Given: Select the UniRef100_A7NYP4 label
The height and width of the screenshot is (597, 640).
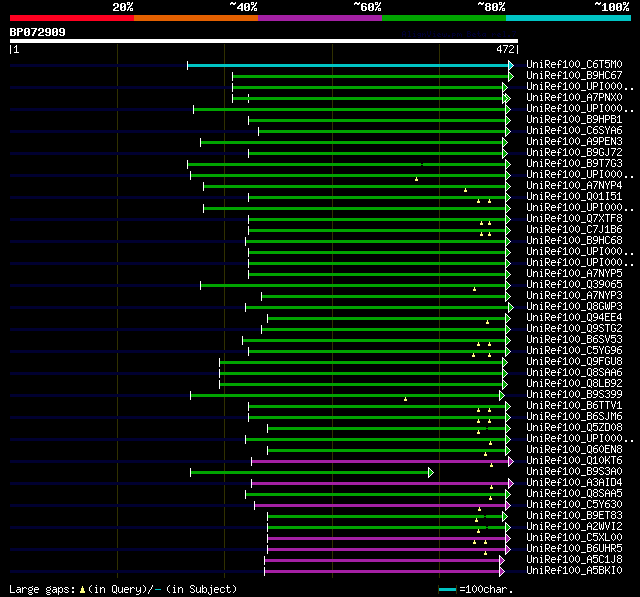Looking at the screenshot, I should click(574, 186).
